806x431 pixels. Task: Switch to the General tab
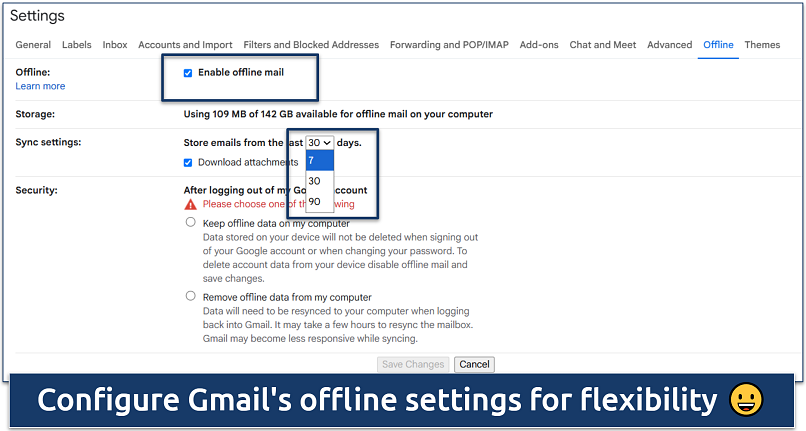33,45
